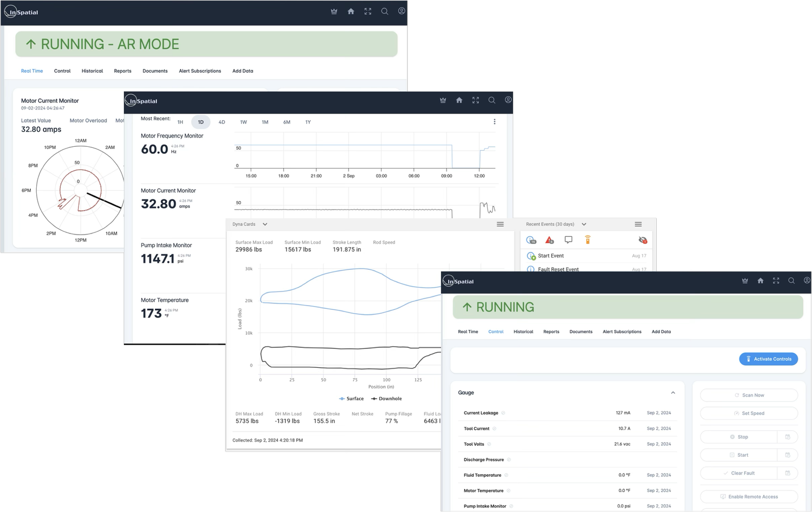Open the three-dot menu beside the time range selector

pos(494,121)
